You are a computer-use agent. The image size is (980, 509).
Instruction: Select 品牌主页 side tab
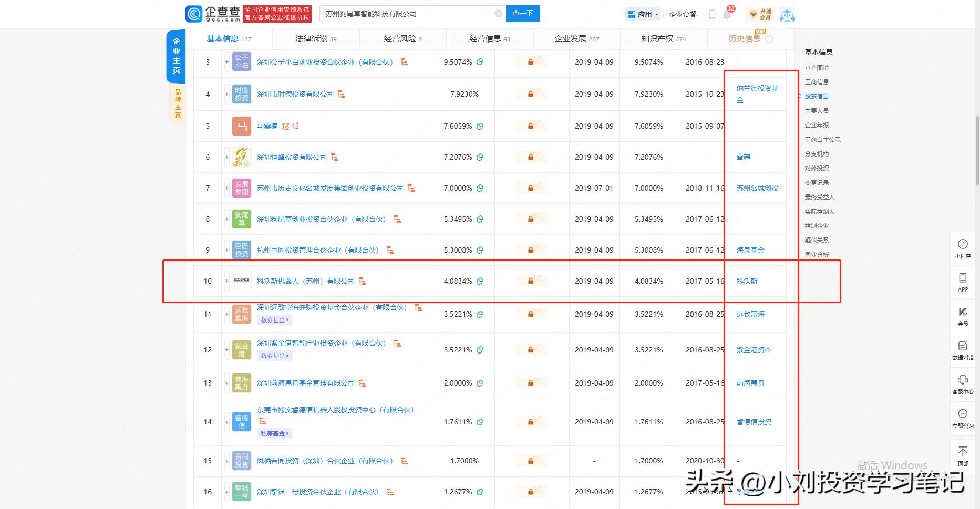[178, 103]
